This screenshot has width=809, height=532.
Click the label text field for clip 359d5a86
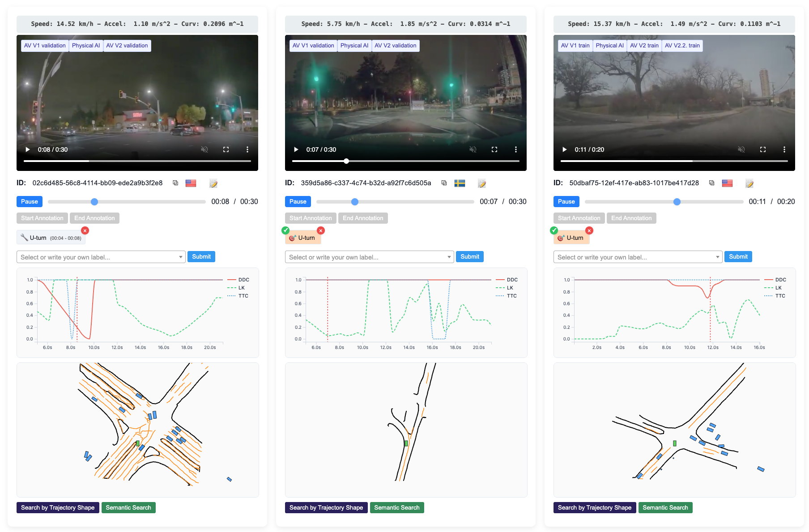pyautogui.click(x=365, y=257)
